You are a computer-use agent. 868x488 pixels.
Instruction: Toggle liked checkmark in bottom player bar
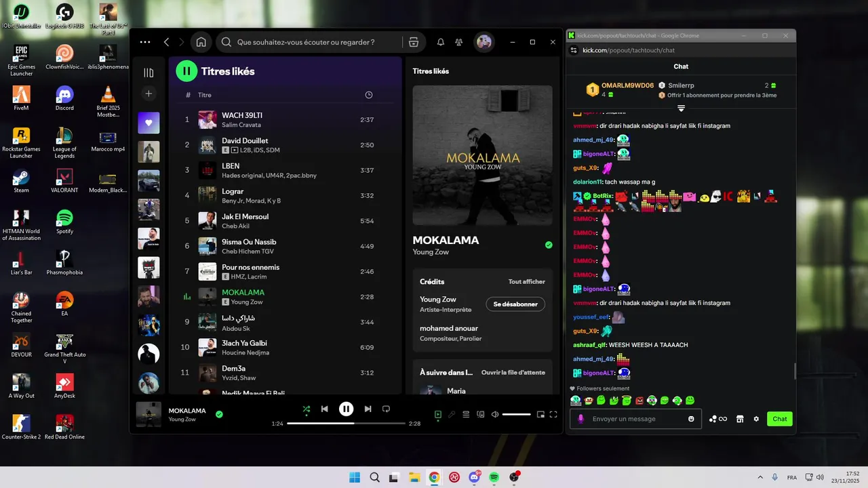tap(219, 414)
